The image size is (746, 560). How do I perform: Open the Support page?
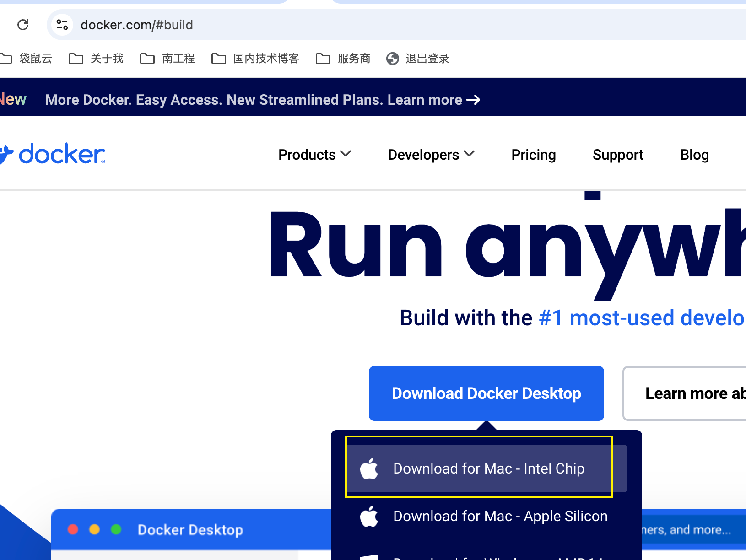point(618,155)
